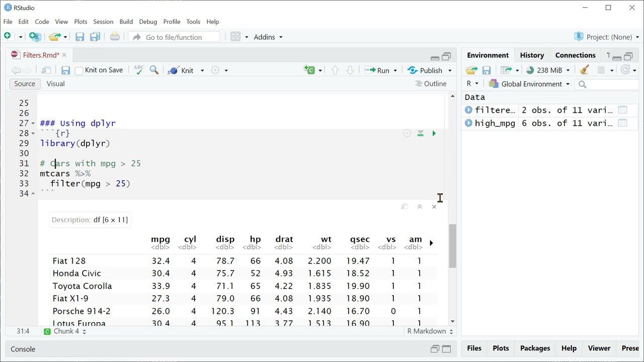Expand the high_mpg data object details
Viewport: 644px width, 362px height.
click(x=468, y=123)
